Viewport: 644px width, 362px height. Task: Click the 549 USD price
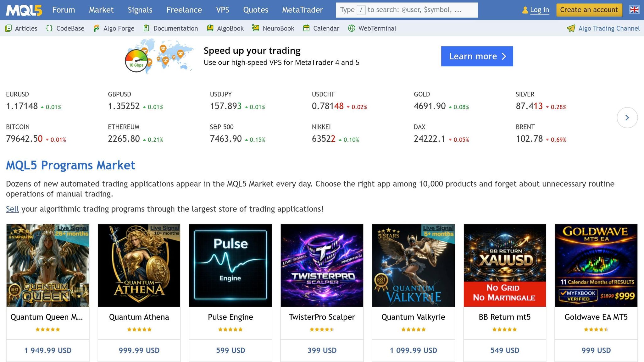coord(505,350)
